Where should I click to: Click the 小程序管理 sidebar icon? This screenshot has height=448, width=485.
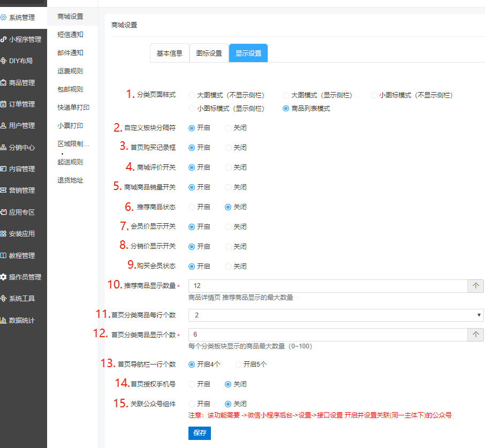tap(4, 39)
